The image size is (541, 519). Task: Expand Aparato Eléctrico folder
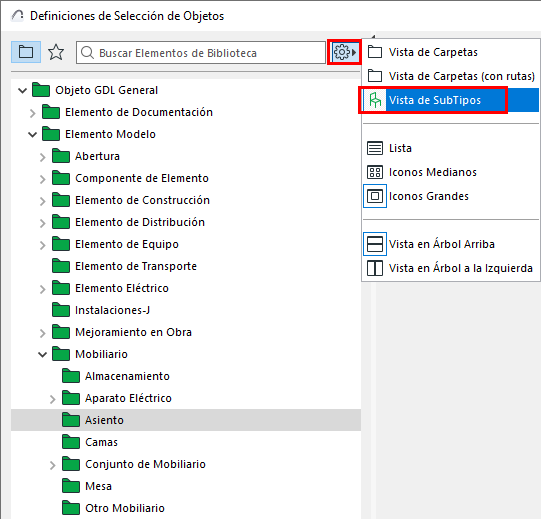pos(52,399)
